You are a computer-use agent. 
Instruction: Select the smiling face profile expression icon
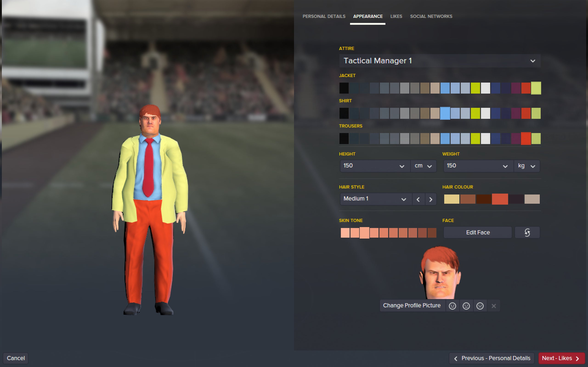coord(452,306)
